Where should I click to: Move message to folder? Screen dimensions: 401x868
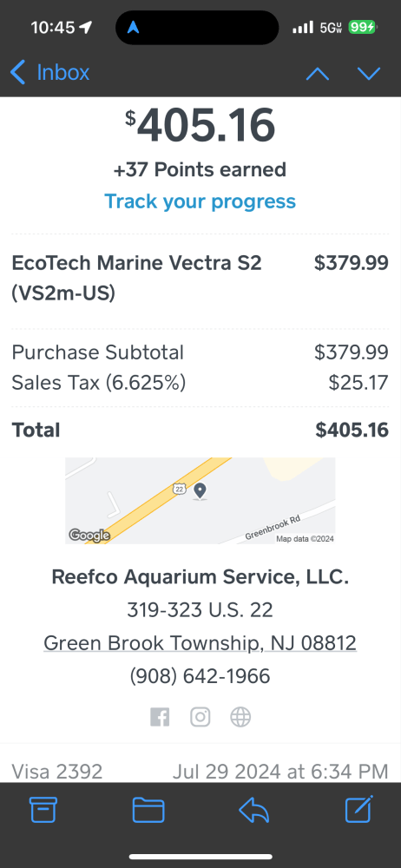tap(148, 811)
